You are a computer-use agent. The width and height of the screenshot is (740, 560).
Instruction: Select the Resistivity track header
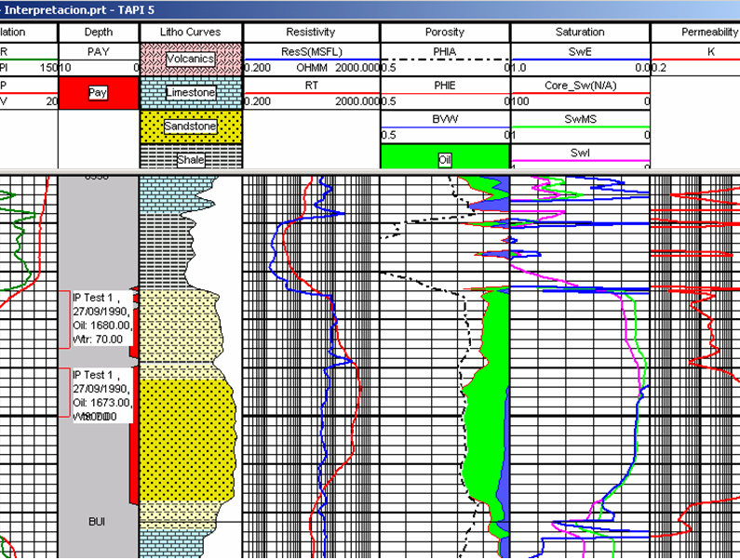click(311, 32)
